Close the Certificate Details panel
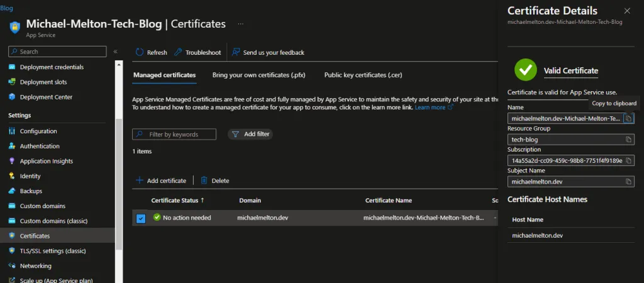The image size is (644, 283). (x=627, y=11)
